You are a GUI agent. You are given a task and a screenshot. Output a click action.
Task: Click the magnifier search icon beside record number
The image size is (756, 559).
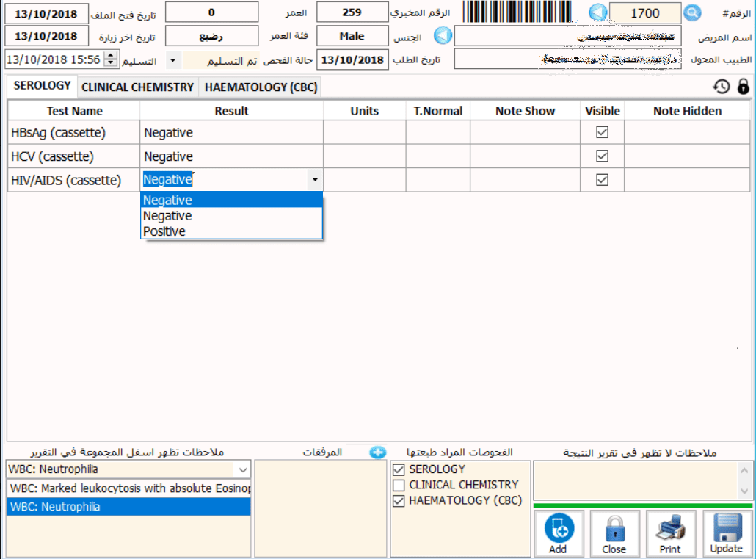click(x=692, y=12)
